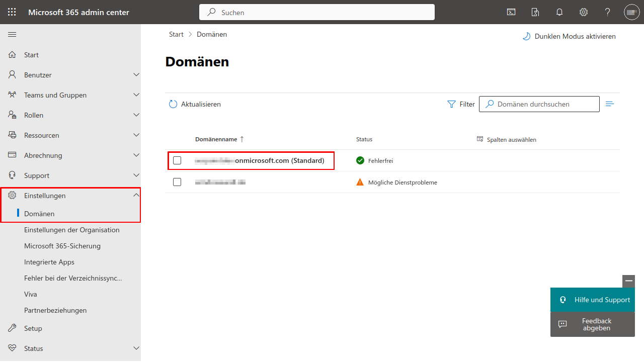Viewport: 644px width, 362px height.
Task: Click Spalten auswählen column icon
Action: 480,139
